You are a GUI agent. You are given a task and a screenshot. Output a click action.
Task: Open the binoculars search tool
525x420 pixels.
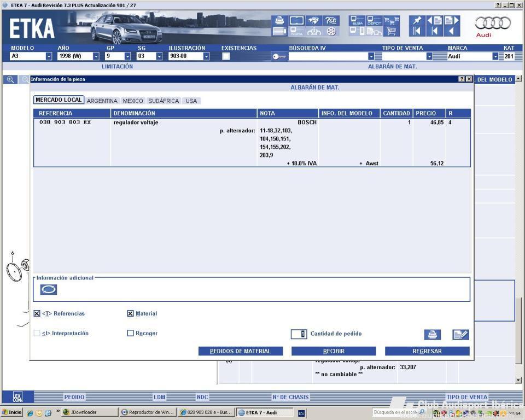pos(314,20)
